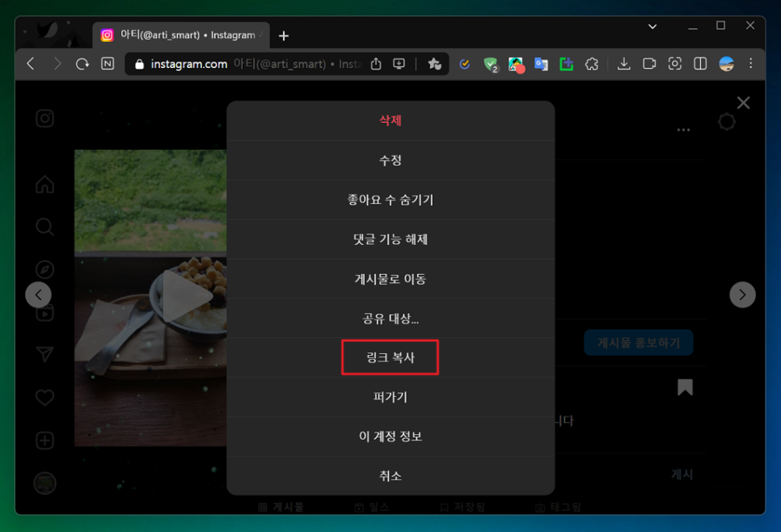Click the 삭제 delete option

(390, 120)
